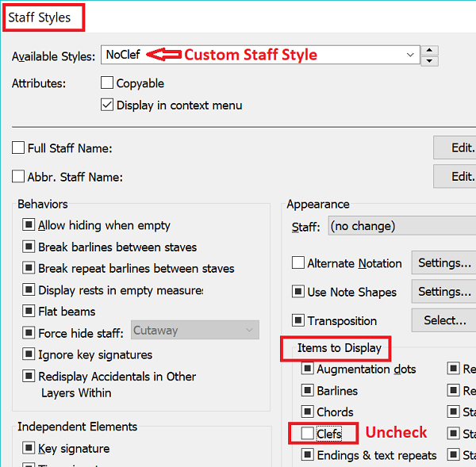Open the Force hide staff Cutaway dropdown
This screenshot has width=476, height=467.
pyautogui.click(x=194, y=330)
